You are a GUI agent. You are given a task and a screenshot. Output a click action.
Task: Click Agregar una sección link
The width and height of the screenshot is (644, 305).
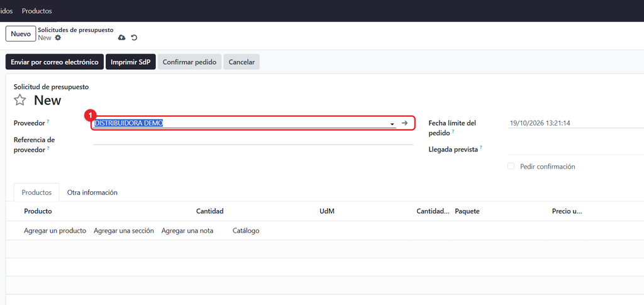tap(124, 231)
